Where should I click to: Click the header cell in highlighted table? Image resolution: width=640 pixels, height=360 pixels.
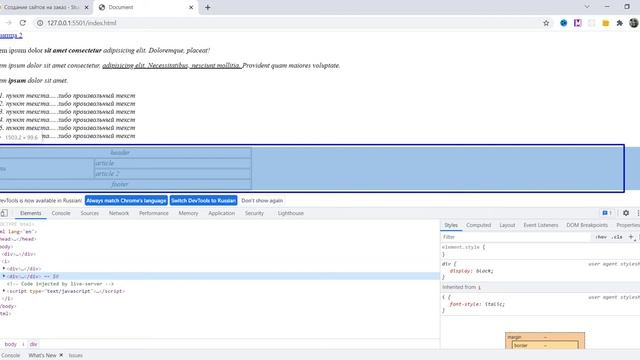point(120,152)
